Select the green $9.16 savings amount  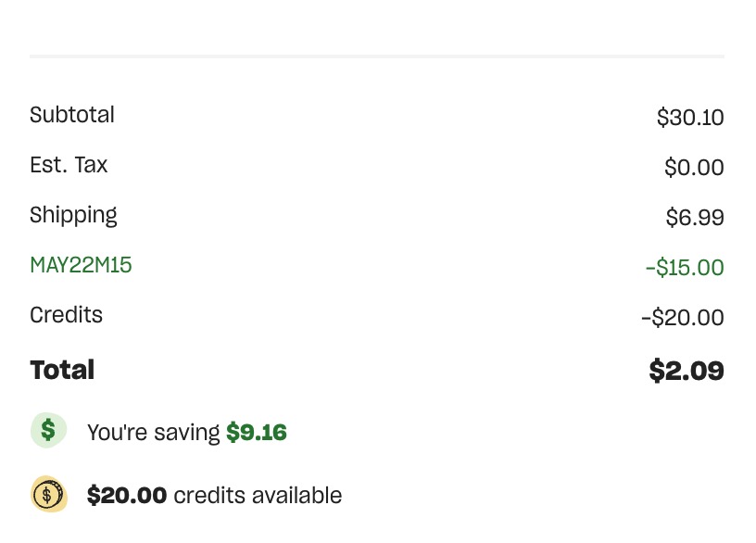[257, 433]
